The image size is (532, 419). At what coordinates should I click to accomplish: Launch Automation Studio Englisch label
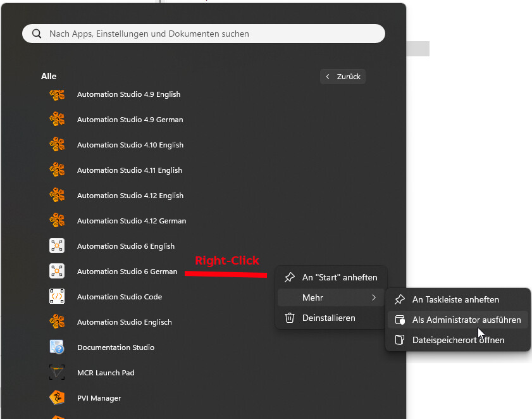coord(125,322)
